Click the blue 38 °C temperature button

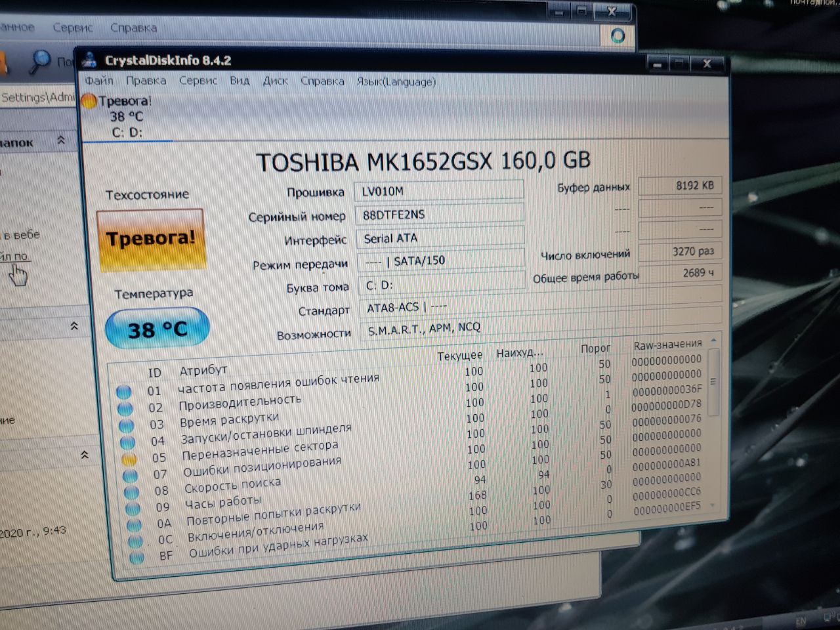[x=157, y=328]
